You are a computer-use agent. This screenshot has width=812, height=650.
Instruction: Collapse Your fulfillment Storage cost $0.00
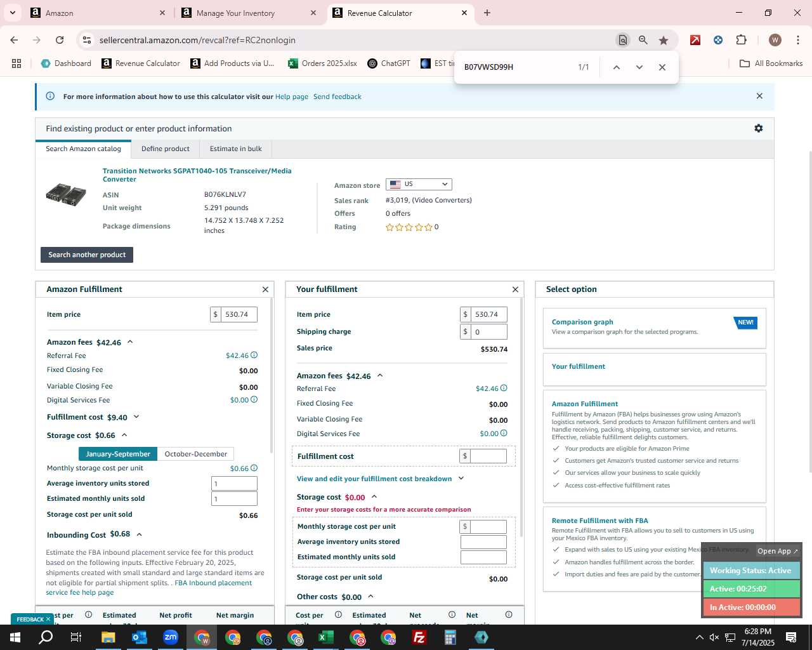(374, 497)
